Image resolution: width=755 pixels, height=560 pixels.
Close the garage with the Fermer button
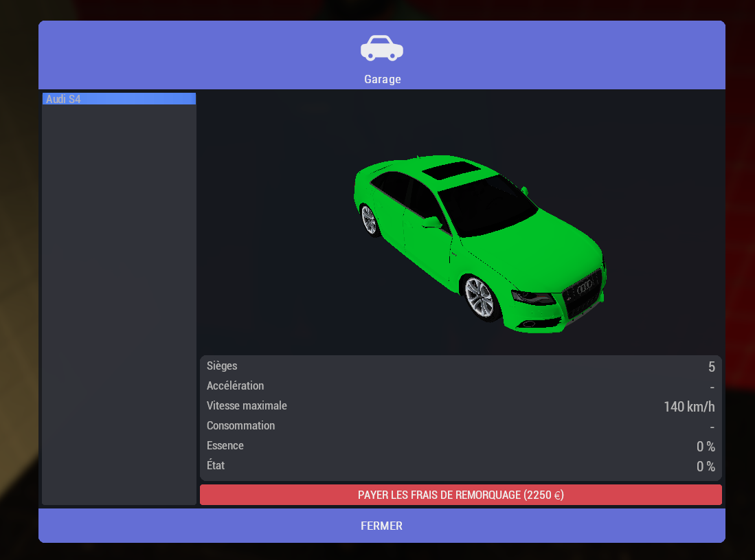(381, 526)
